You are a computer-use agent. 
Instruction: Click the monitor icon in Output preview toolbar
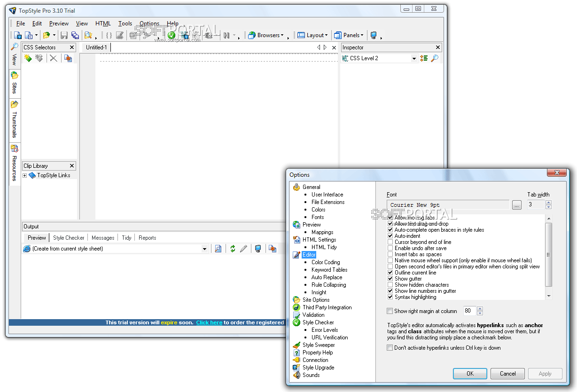click(258, 249)
